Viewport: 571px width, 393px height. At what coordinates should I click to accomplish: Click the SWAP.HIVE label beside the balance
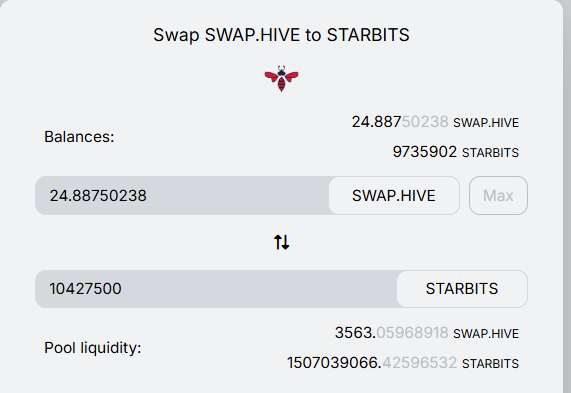coord(486,123)
